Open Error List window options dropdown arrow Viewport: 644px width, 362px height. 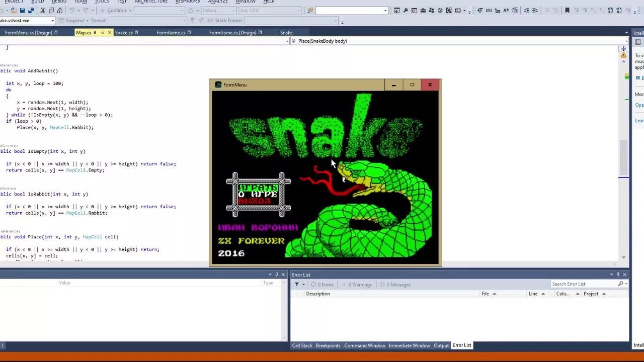click(612, 275)
